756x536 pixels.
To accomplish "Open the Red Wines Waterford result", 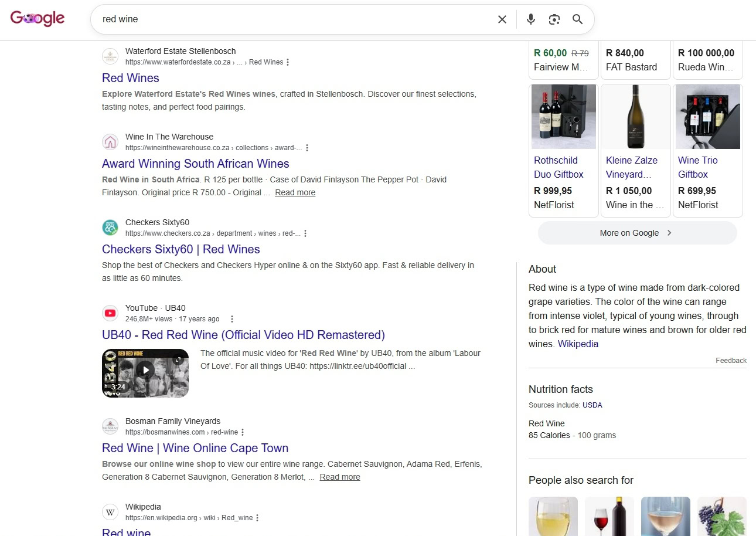I will (x=130, y=78).
